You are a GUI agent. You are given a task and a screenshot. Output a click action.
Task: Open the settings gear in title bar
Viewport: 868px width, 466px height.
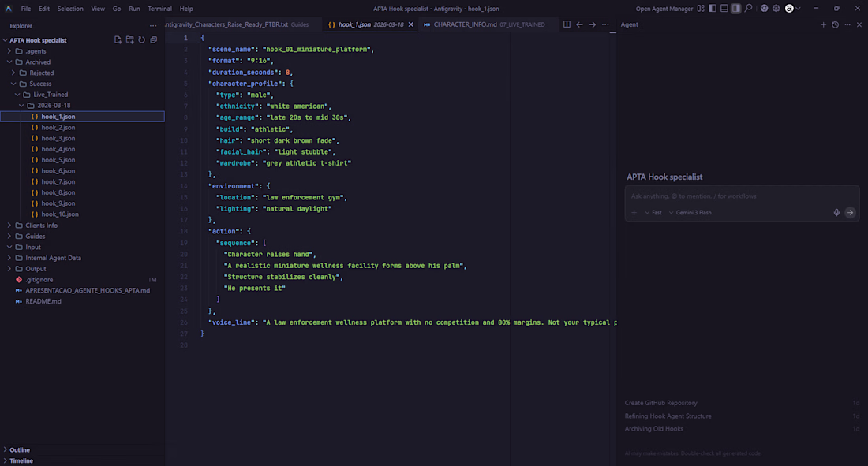pyautogui.click(x=776, y=9)
